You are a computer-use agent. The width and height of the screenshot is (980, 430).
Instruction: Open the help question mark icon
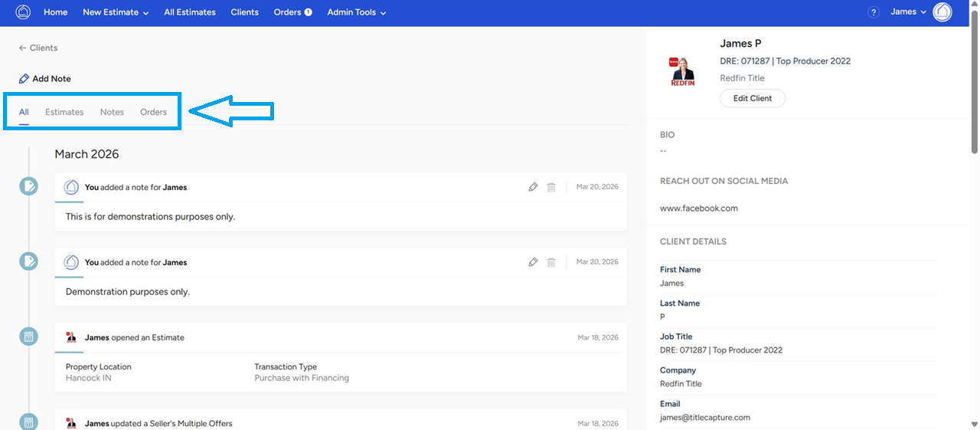(874, 12)
